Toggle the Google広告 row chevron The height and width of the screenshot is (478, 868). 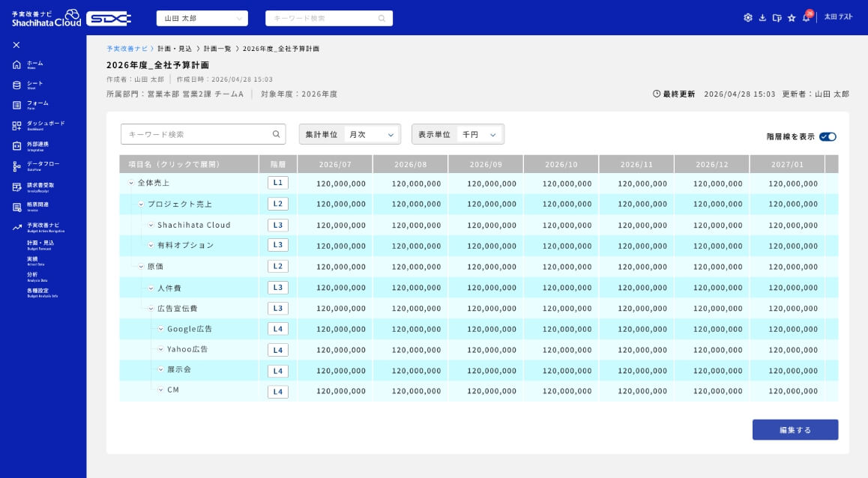pos(161,329)
